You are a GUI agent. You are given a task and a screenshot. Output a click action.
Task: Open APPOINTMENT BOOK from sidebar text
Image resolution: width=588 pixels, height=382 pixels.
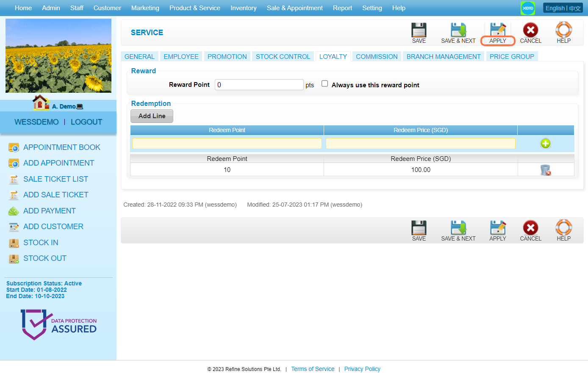pos(62,147)
